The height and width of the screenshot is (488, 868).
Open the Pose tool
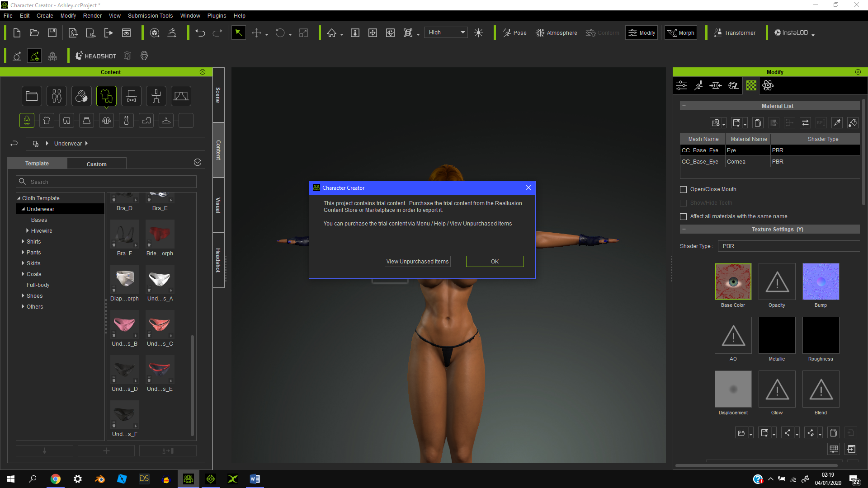514,33
